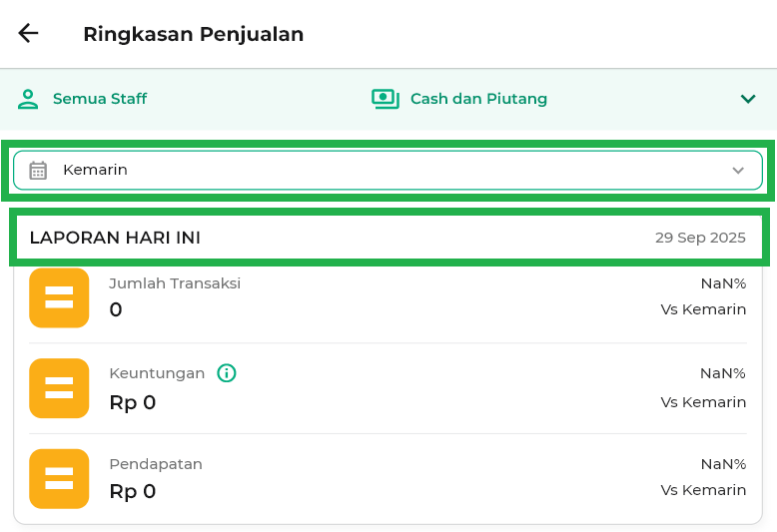Screen dimensions: 777x532
Task: Click the Jumlah Transaksi orange icon
Action: pos(59,297)
